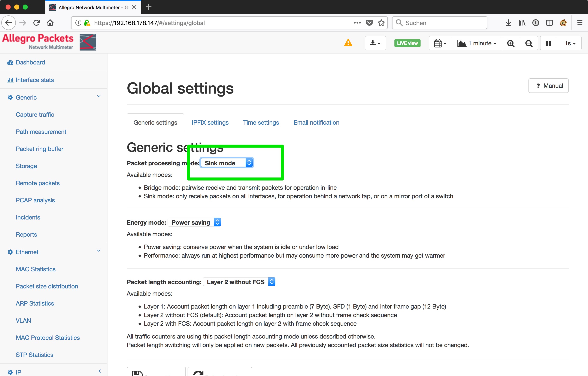Switch to the IPFIX settings tab
The width and height of the screenshot is (588, 376).
[210, 122]
